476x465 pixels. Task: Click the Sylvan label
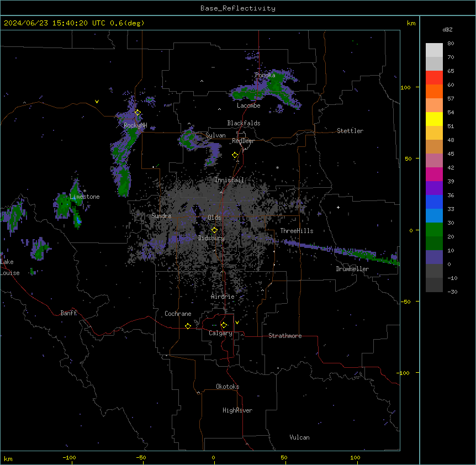(x=215, y=135)
